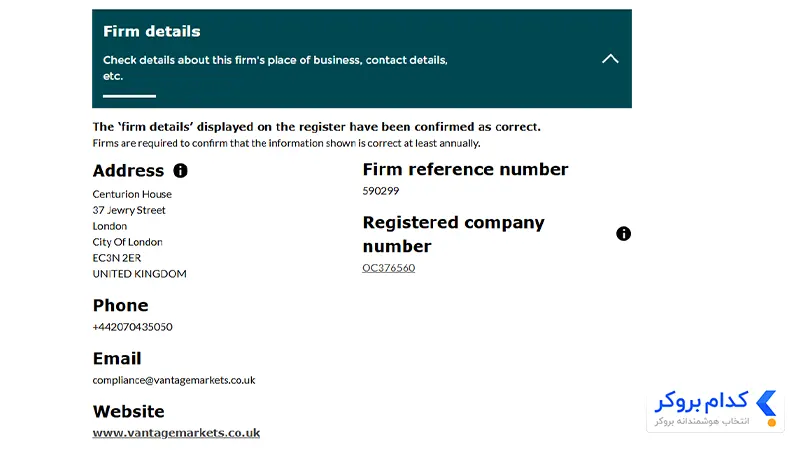
Task: Click the Centurion House address line
Action: click(x=132, y=194)
